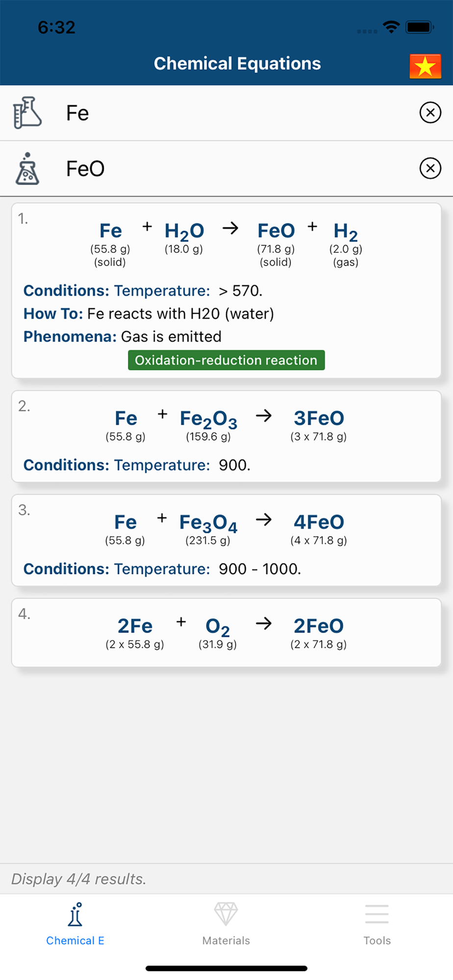Tap the reactant flask icon
453x980 pixels.
pos(27,113)
